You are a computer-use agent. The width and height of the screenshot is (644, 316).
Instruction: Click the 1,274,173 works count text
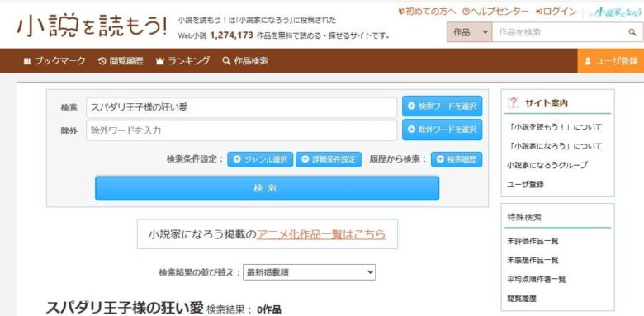pos(231,35)
